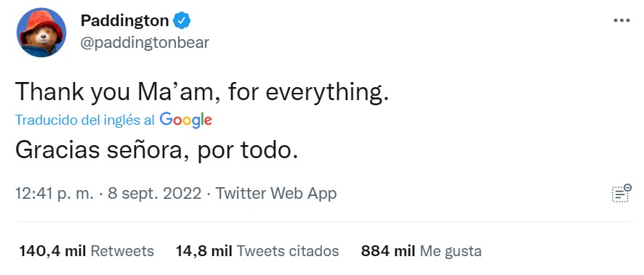The width and height of the screenshot is (644, 275).
Task: Select the 'Gracias señora, por todo.' translation
Action: pos(156,151)
